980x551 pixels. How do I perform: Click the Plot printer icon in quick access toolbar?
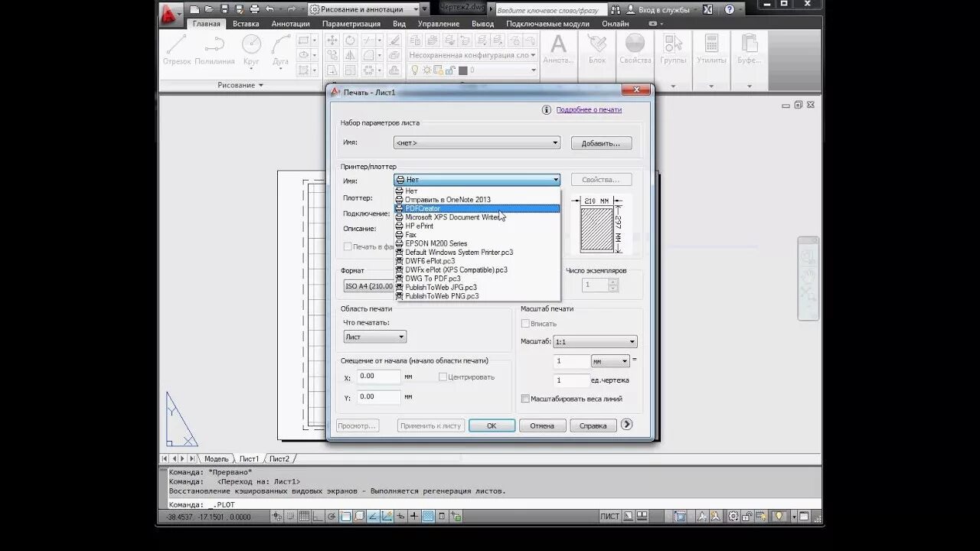(254, 10)
